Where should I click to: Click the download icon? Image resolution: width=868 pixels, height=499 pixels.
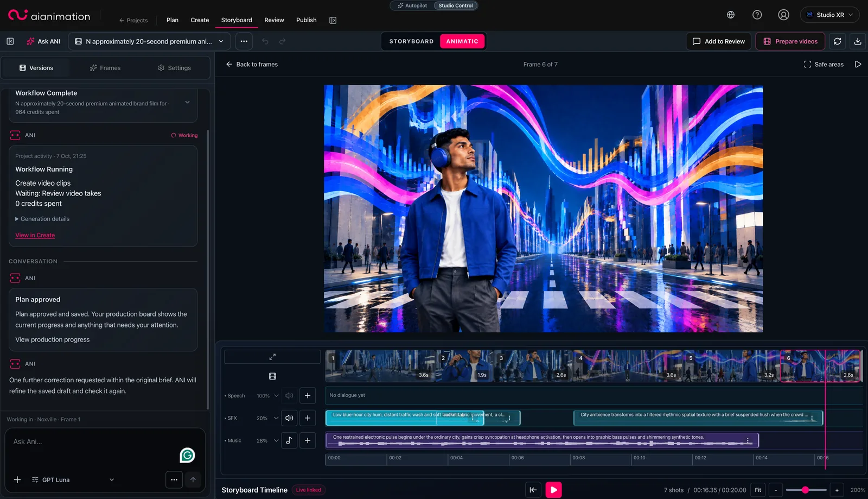pos(858,41)
